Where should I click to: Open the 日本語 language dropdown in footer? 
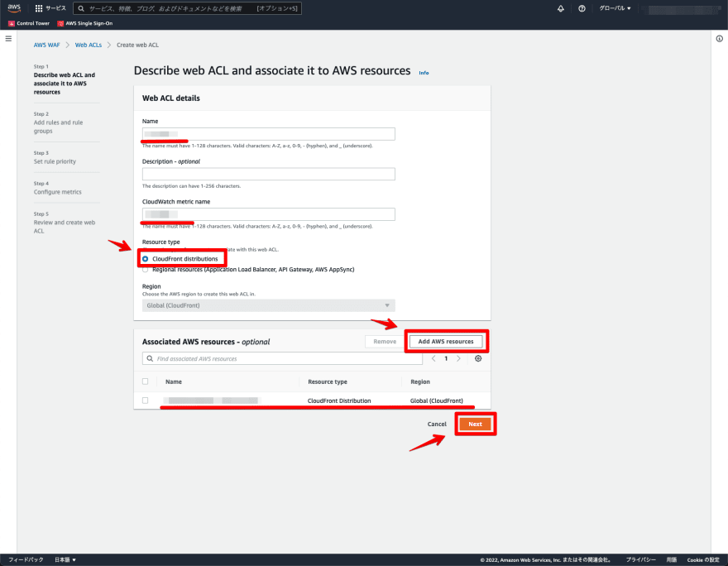pos(65,559)
